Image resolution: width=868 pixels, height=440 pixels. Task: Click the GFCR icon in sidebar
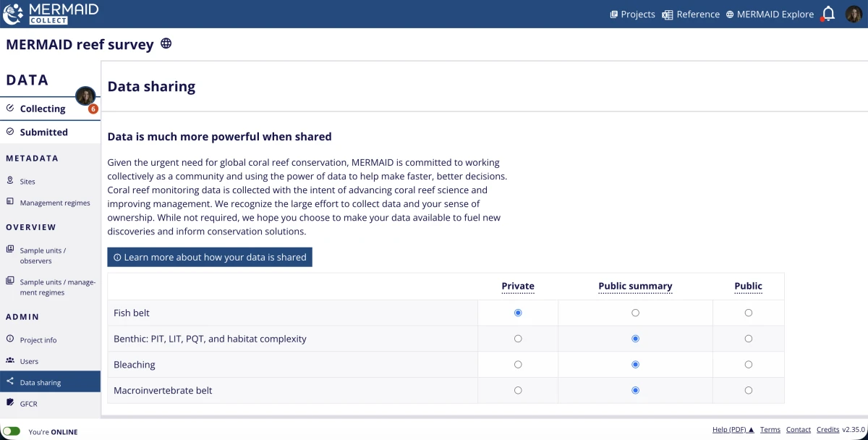(10, 402)
